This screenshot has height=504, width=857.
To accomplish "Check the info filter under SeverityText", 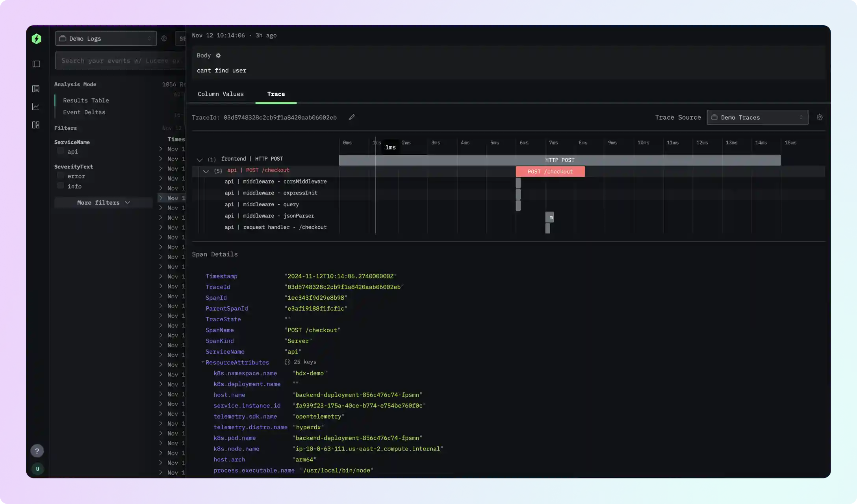I will point(60,186).
